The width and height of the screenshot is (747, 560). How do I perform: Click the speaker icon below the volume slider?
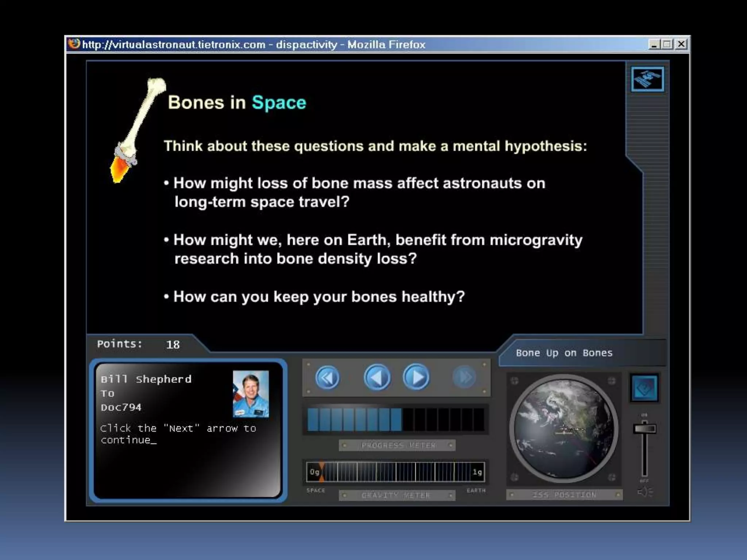(645, 493)
